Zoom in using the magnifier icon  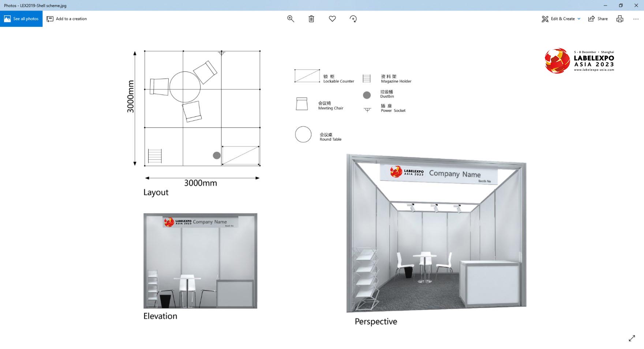291,19
